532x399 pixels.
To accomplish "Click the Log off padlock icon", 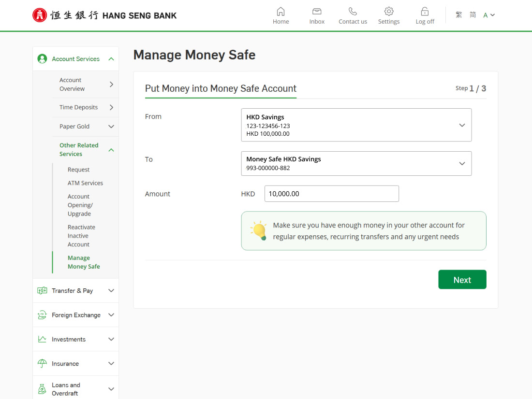I will click(425, 12).
